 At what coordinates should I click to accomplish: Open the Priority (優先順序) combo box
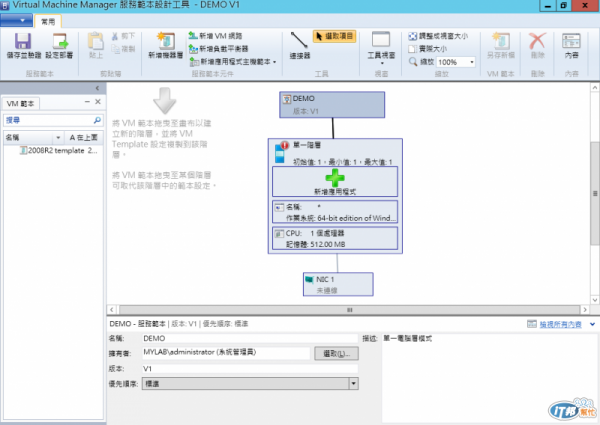250,384
